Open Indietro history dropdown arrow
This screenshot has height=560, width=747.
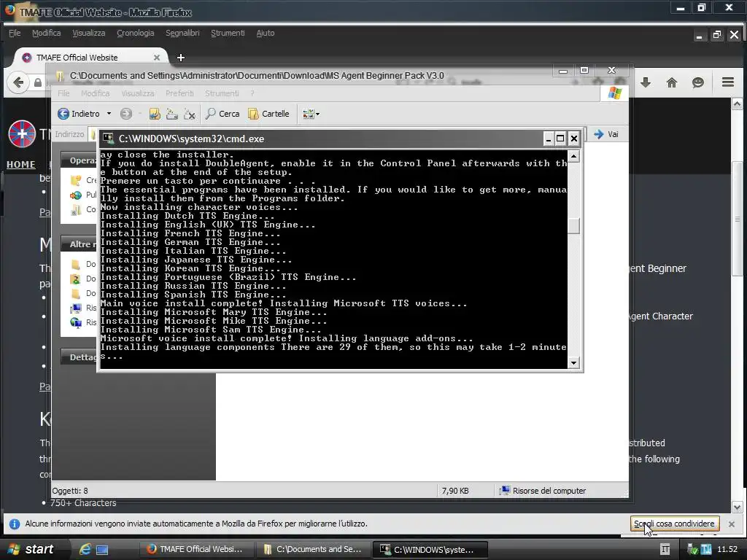click(x=109, y=114)
